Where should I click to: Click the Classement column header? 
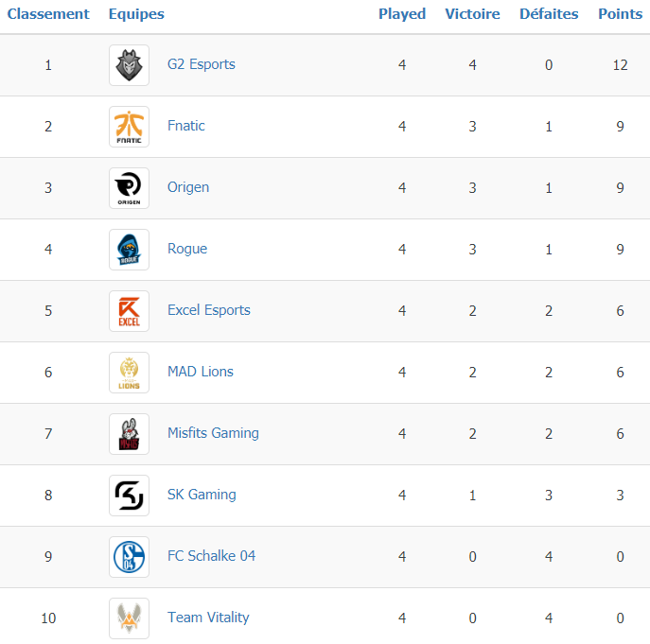[x=48, y=13]
